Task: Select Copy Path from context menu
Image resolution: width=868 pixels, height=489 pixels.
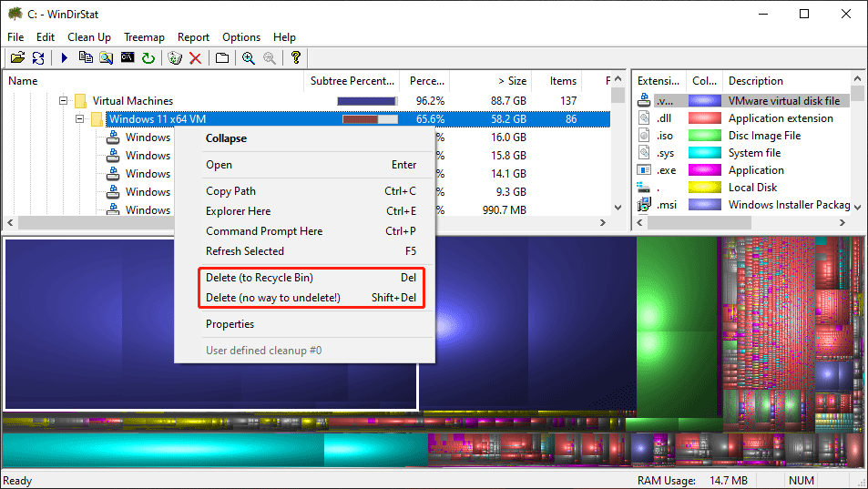Action: pos(304,191)
